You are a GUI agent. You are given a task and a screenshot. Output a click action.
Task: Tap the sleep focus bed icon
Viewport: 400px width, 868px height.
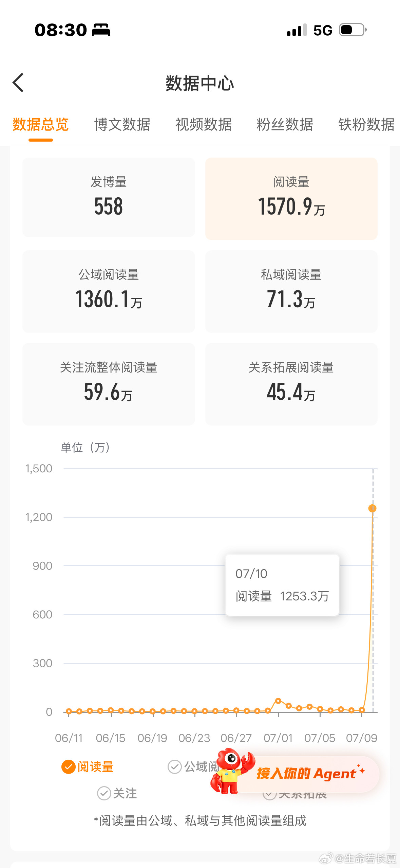click(x=101, y=30)
